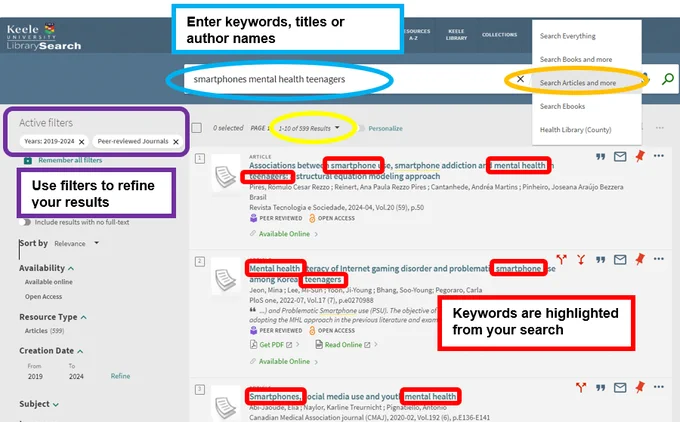Open the Associations between smartphone use article title
The width and height of the screenshot is (680, 422).
[401, 170]
